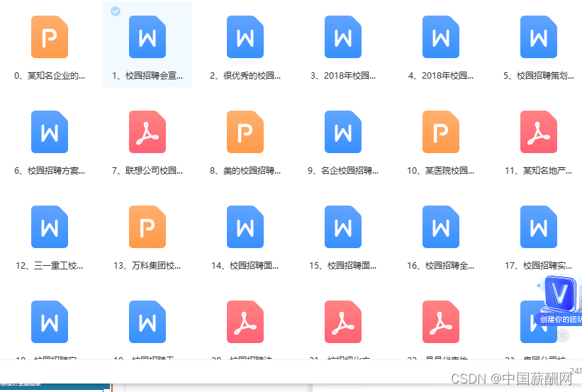Select file name text 11、某知名地产...
The width and height of the screenshot is (582, 392).
539,171
